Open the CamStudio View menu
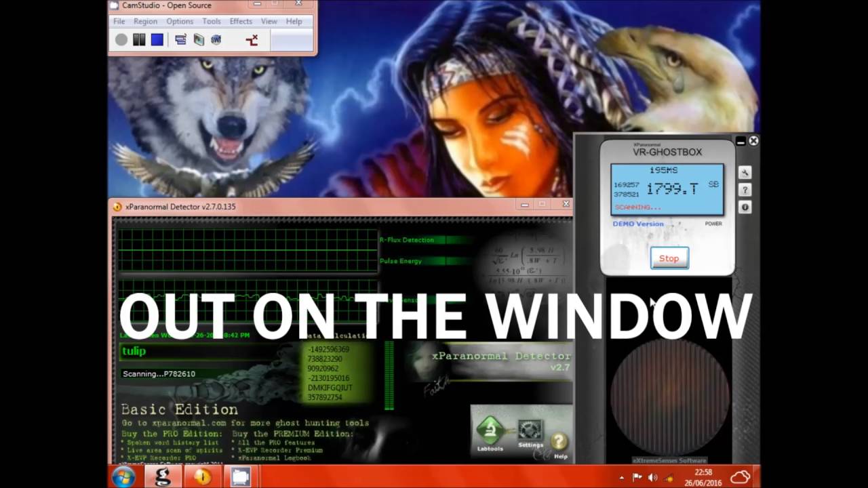 pyautogui.click(x=269, y=22)
